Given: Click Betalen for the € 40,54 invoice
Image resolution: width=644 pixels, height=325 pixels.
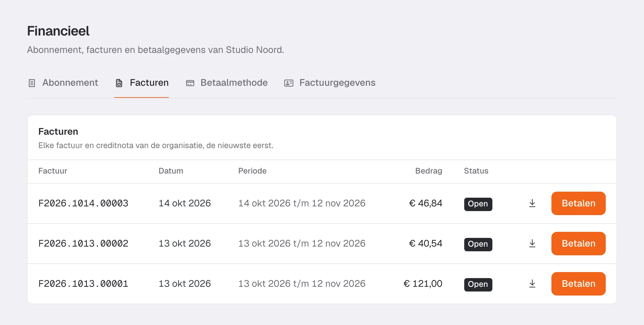Looking at the screenshot, I should tap(578, 244).
